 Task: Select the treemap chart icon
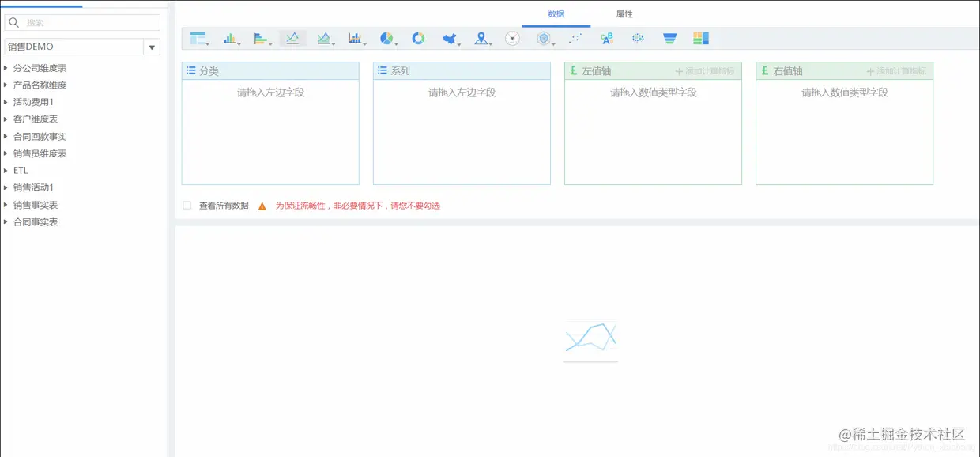(x=701, y=39)
